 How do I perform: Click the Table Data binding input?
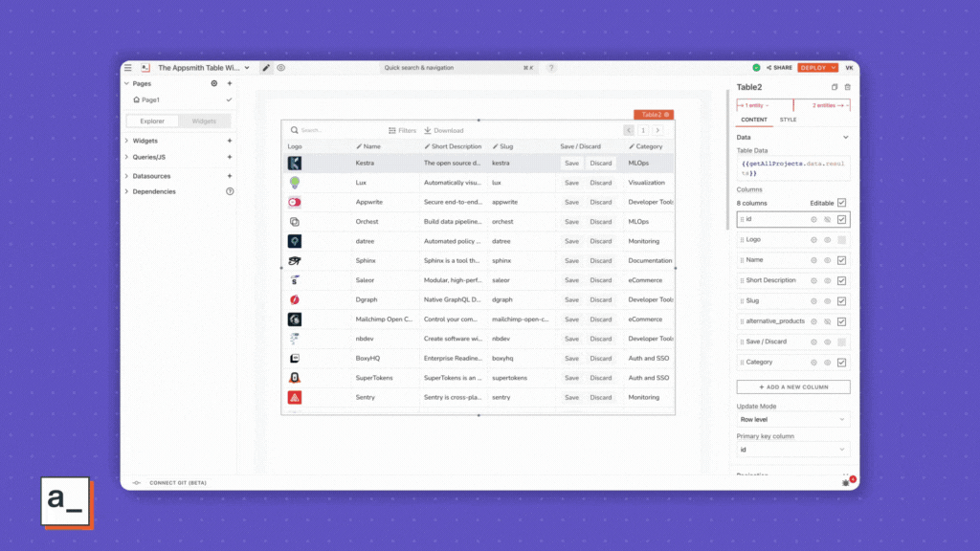point(793,168)
